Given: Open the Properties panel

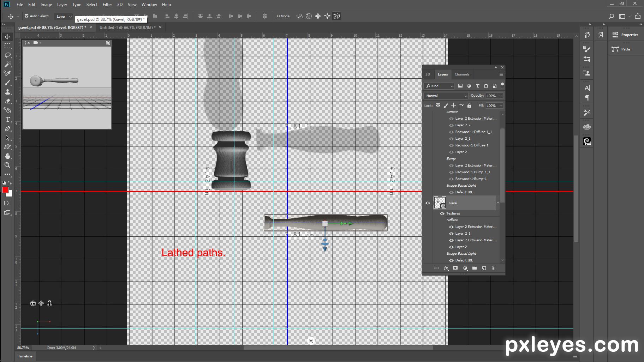Looking at the screenshot, I should pyautogui.click(x=626, y=35).
